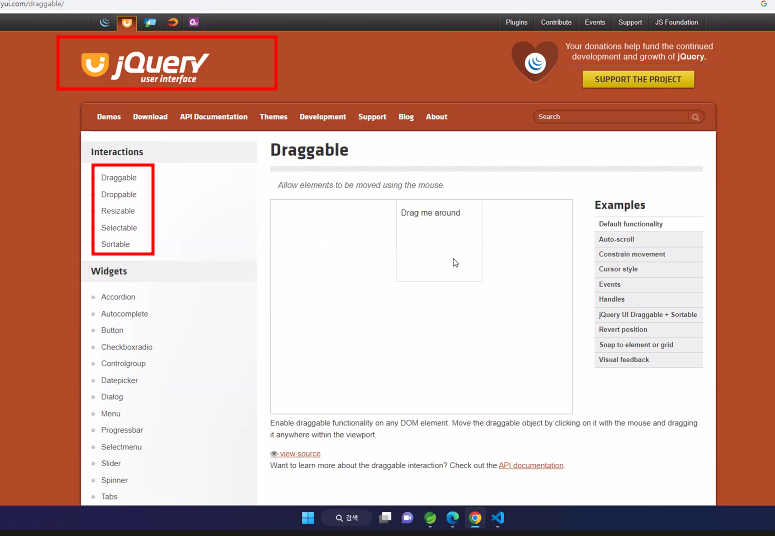The image size is (775, 536).
Task: Open the green leaf app in taskbar
Action: pos(430,518)
